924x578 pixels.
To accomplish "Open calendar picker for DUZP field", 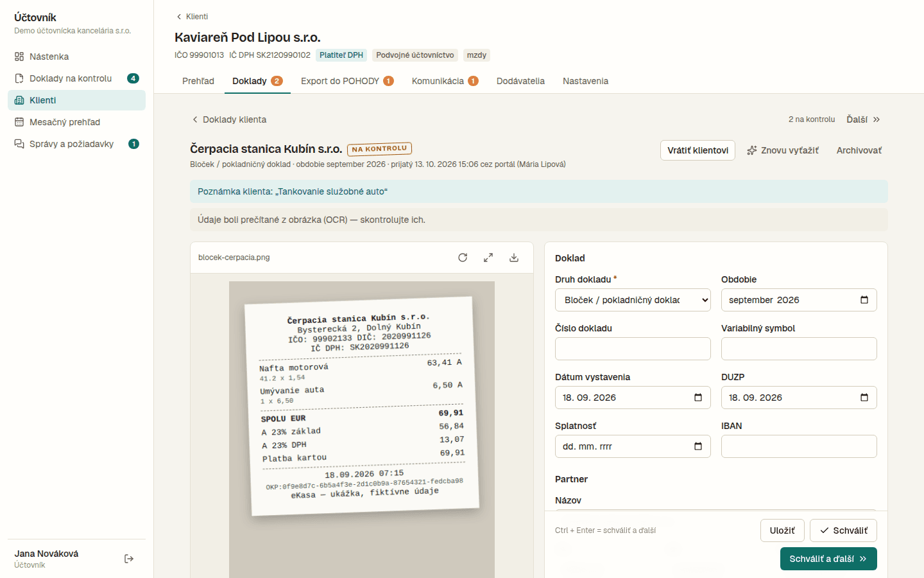I will coord(864,398).
